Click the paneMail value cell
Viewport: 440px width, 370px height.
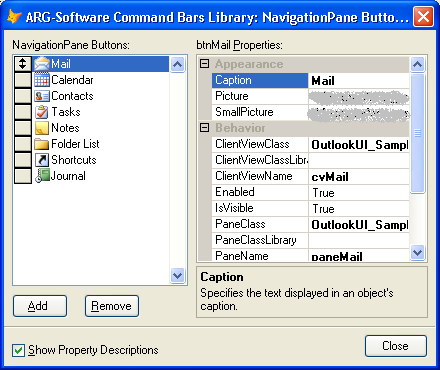tap(359, 255)
